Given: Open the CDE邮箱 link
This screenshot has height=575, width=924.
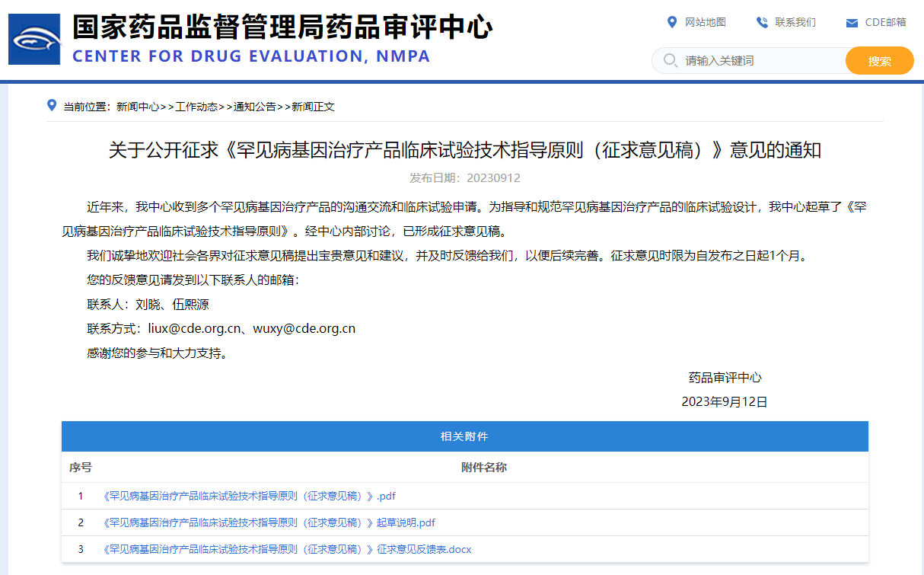Looking at the screenshot, I should coord(885,22).
